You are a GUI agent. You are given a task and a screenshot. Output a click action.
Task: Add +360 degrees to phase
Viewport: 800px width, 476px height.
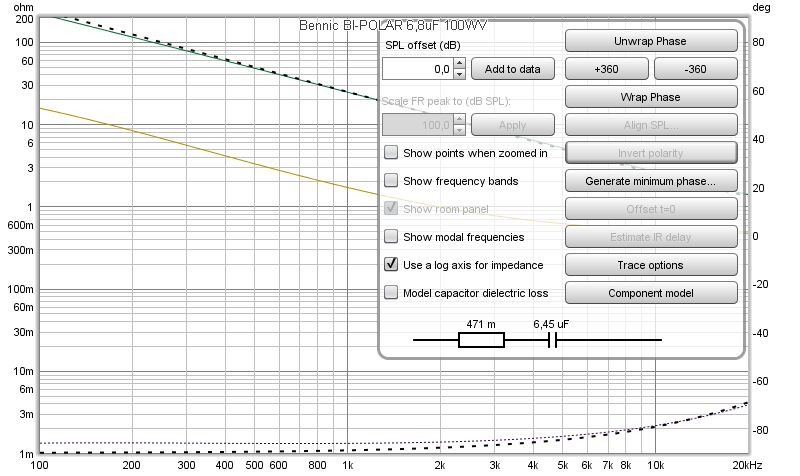607,69
